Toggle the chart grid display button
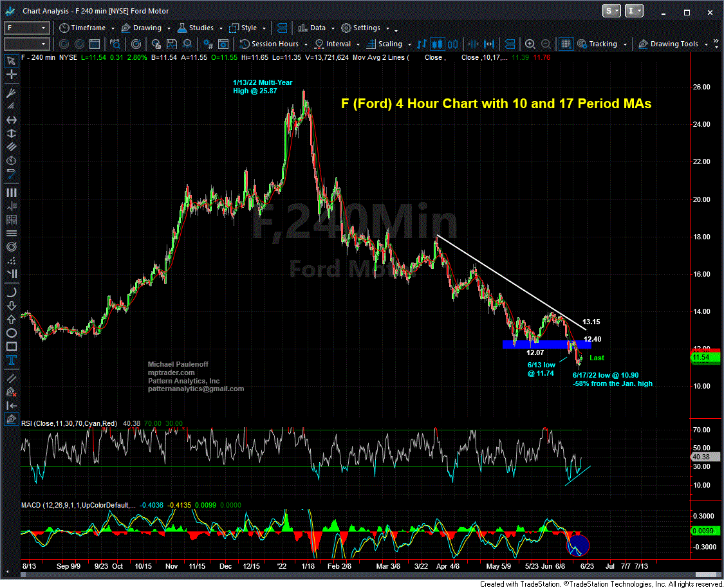Screen dimensions: 724x588 (x=566, y=44)
